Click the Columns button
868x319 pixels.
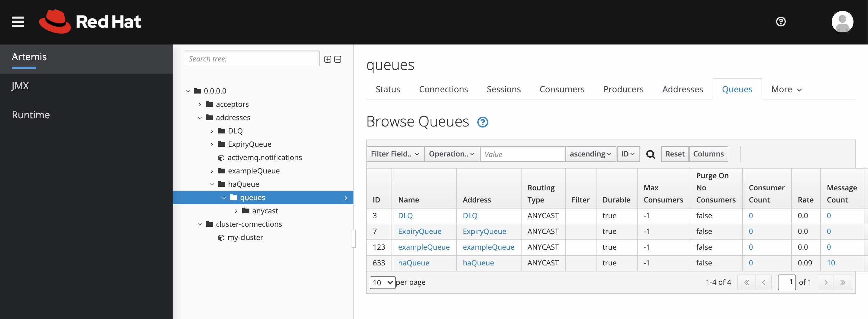[708, 154]
